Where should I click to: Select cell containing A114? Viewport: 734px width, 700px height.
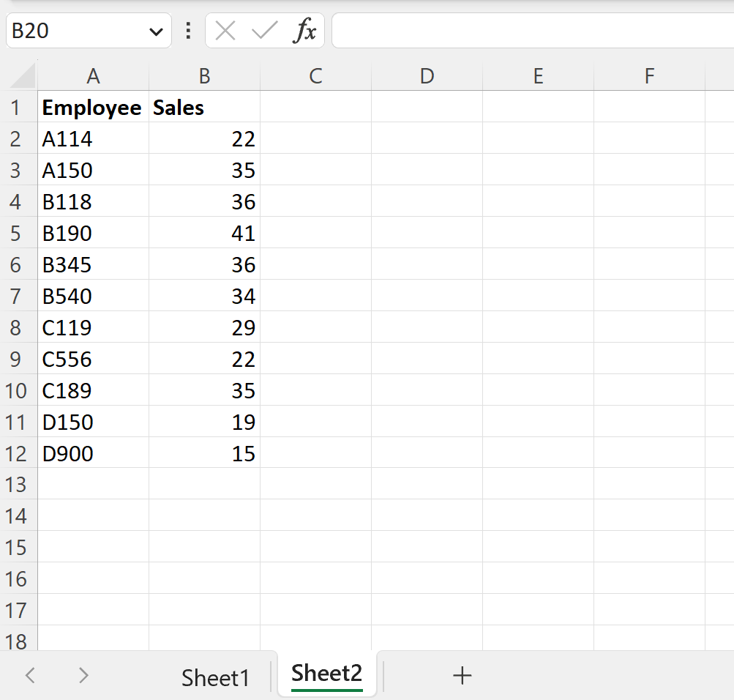(x=93, y=138)
